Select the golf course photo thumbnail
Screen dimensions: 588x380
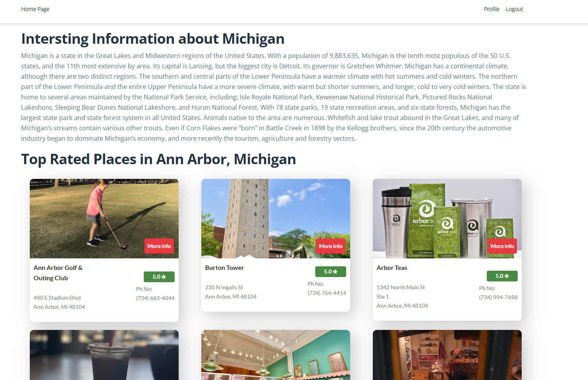coord(104,219)
